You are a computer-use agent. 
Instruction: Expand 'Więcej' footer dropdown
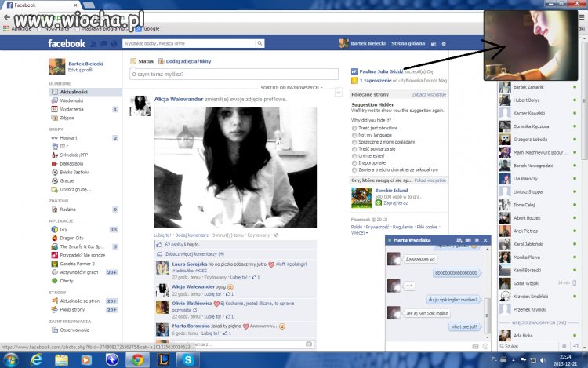[x=359, y=232]
